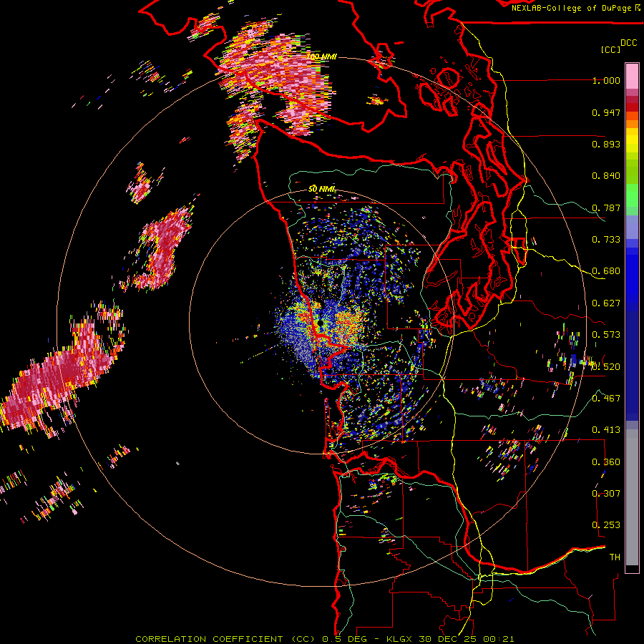Click the 1.000 value on color scale
This screenshot has height=644, width=644.
point(606,80)
